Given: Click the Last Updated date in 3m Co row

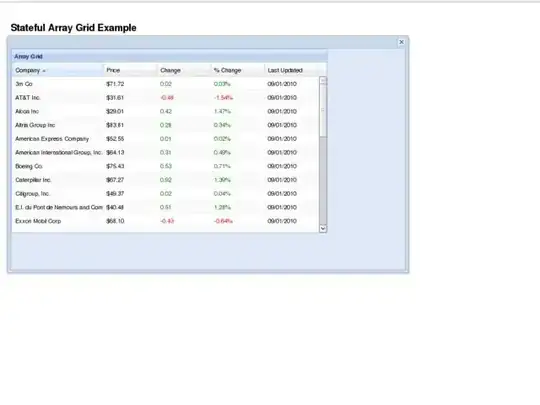Looking at the screenshot, I should pos(282,84).
